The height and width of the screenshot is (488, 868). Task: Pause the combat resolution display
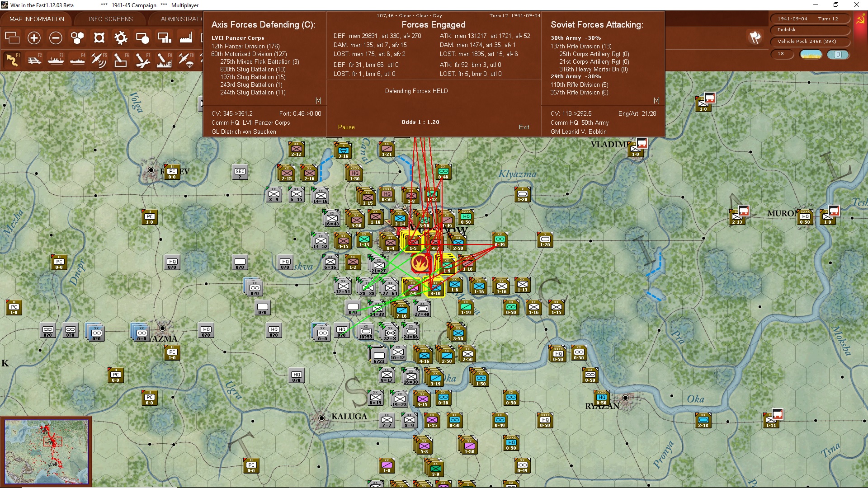click(x=346, y=127)
